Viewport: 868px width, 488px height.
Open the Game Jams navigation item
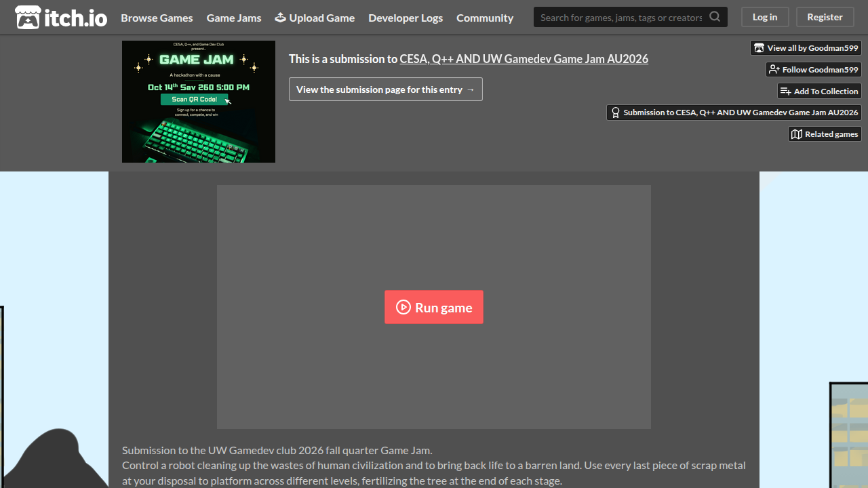coord(234,18)
